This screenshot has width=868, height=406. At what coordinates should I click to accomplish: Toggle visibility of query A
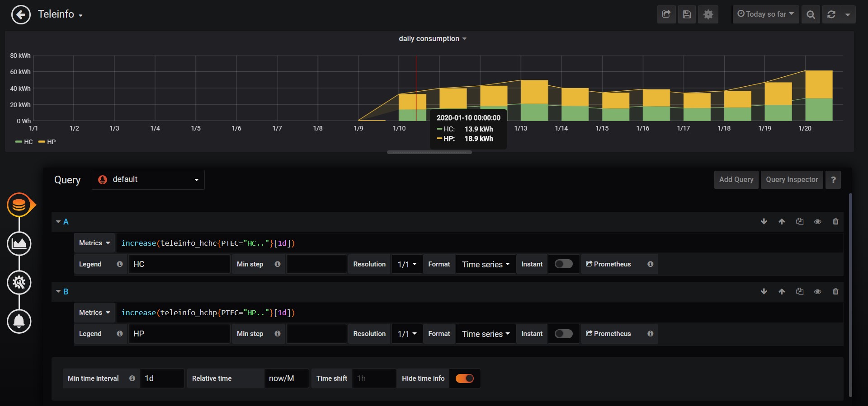(x=817, y=221)
